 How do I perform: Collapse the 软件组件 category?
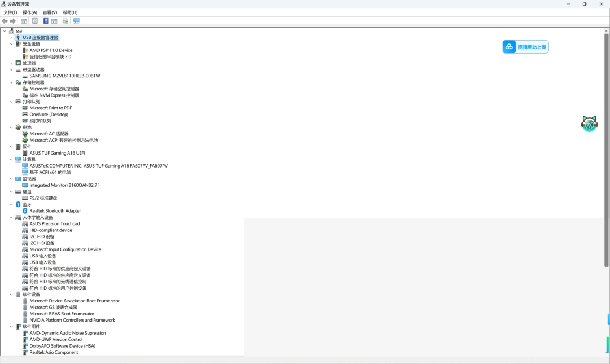11,327
